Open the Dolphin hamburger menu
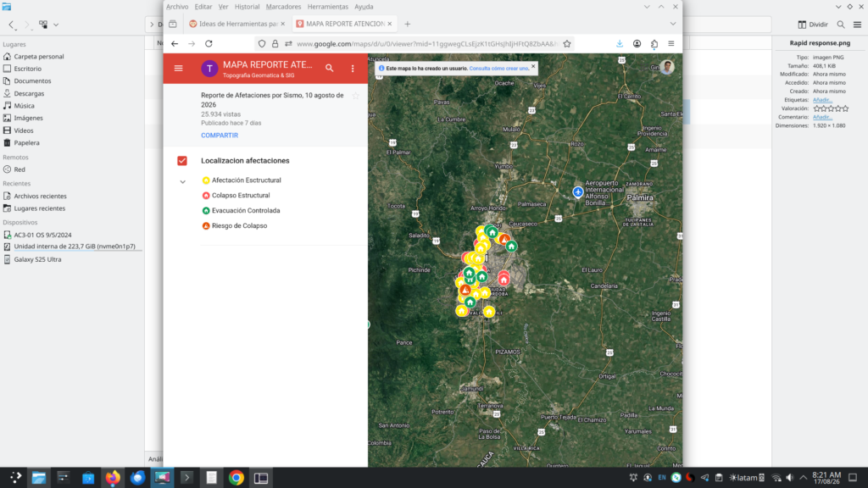The height and width of the screenshot is (488, 868). (857, 25)
